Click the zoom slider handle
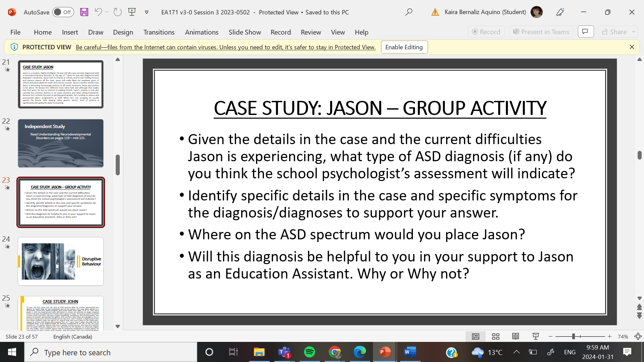Viewport: 644px width, 362px height. (x=574, y=337)
